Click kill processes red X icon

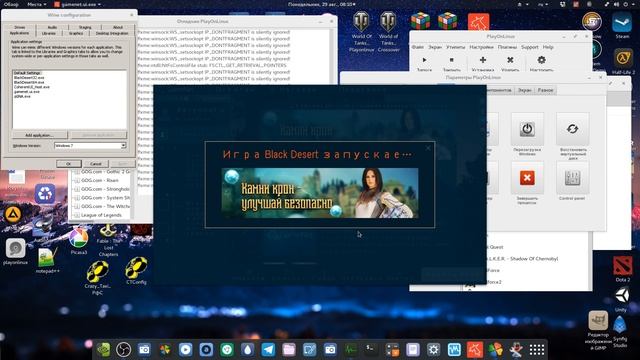pyautogui.click(x=527, y=178)
